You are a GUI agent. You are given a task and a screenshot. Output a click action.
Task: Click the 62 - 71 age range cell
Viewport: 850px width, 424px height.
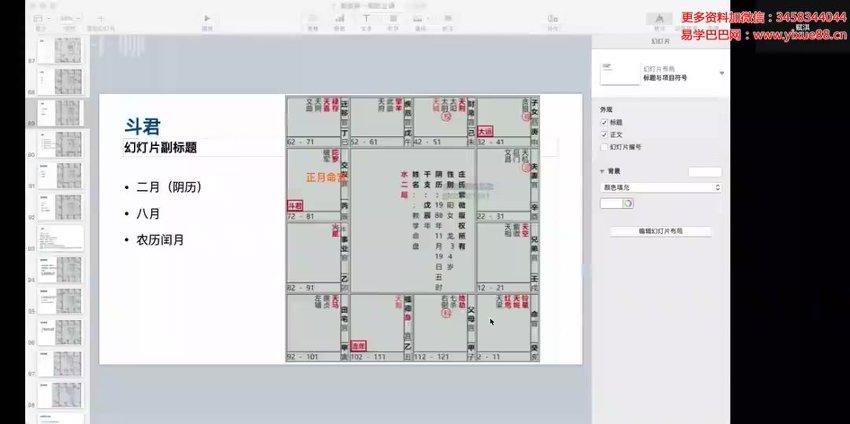[302, 142]
